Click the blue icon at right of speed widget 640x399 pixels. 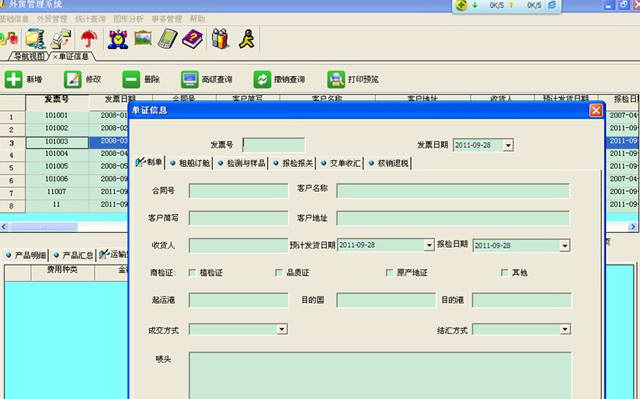tap(552, 5)
